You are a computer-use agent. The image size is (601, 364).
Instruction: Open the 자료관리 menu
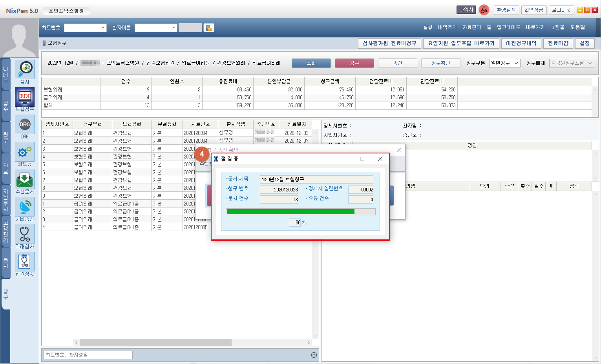click(x=471, y=27)
